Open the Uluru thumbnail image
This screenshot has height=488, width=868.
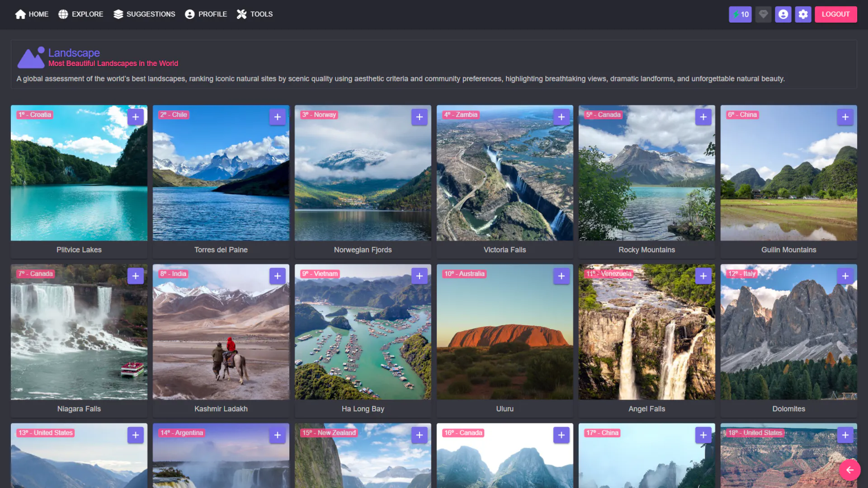tap(505, 332)
